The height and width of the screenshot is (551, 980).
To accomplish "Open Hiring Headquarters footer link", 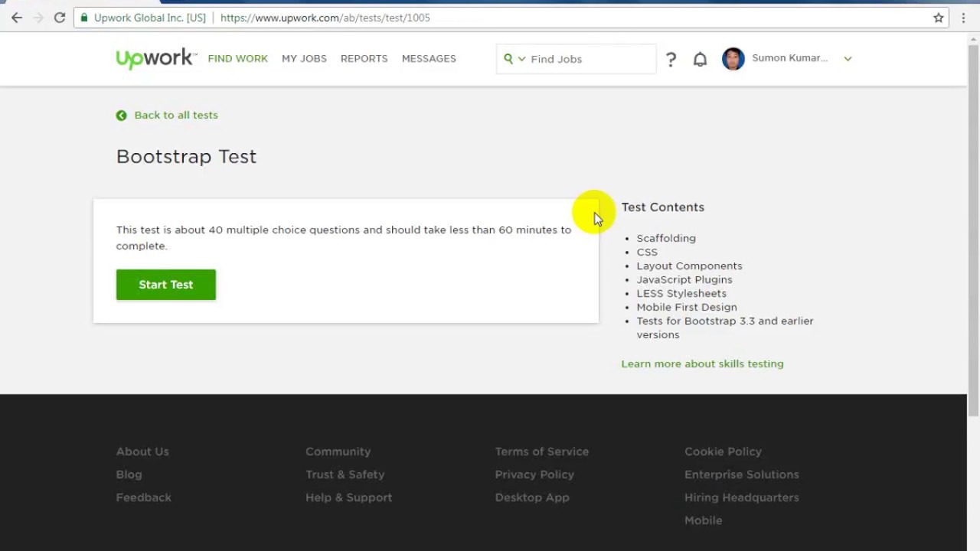I will click(741, 497).
